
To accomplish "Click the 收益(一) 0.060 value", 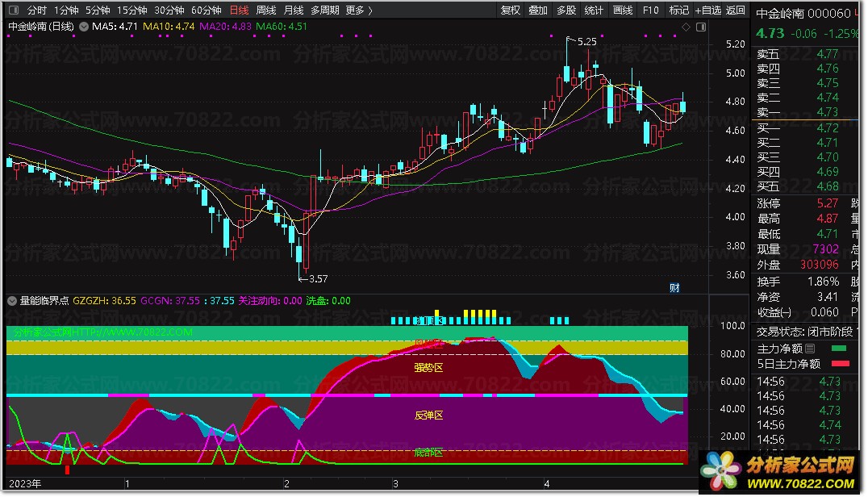I will [824, 313].
